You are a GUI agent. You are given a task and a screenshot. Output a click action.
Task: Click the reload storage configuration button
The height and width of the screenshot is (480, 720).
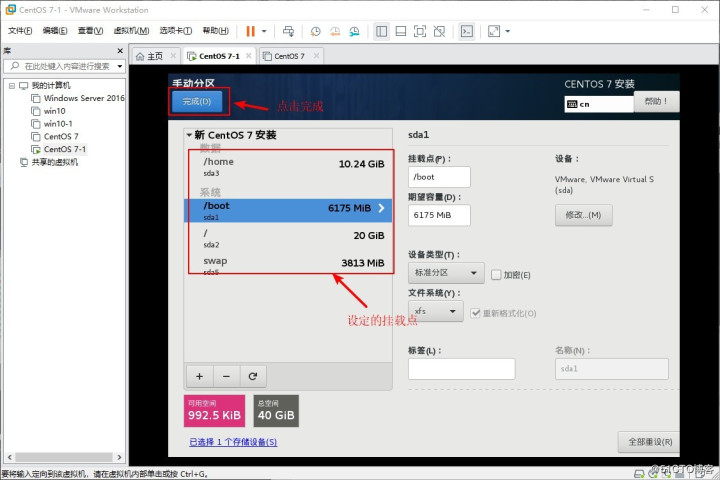click(x=253, y=376)
